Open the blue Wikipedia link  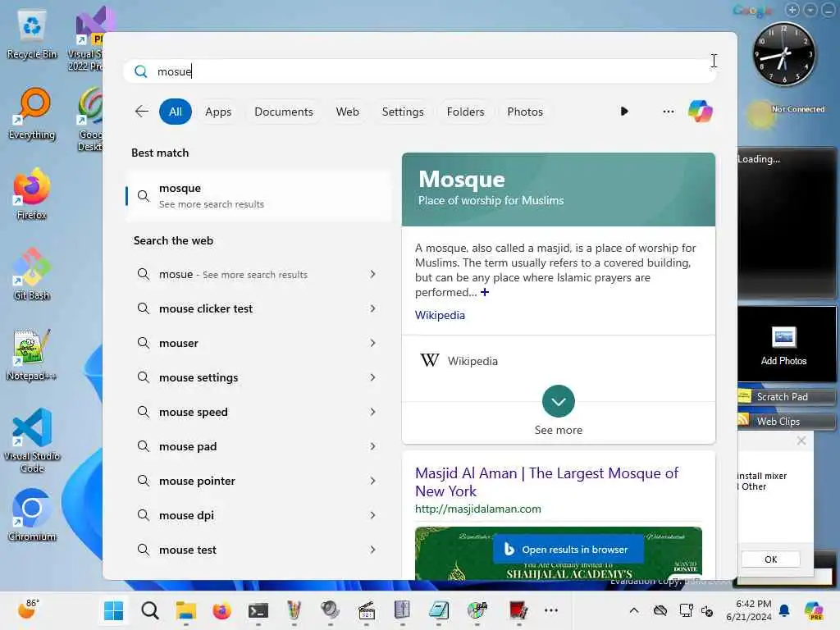click(440, 315)
